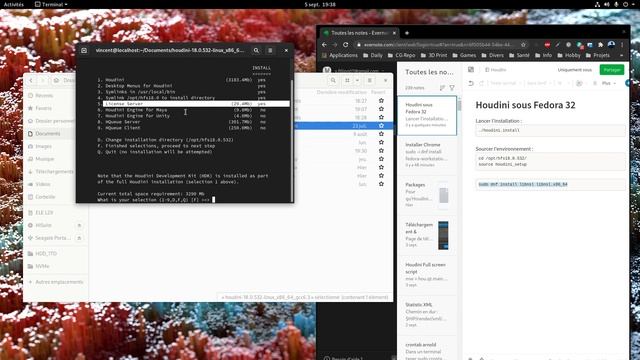Viewport: 640px width, 360px height.
Task: Toggle favorite star for the 19:07 row
Action: point(381,109)
